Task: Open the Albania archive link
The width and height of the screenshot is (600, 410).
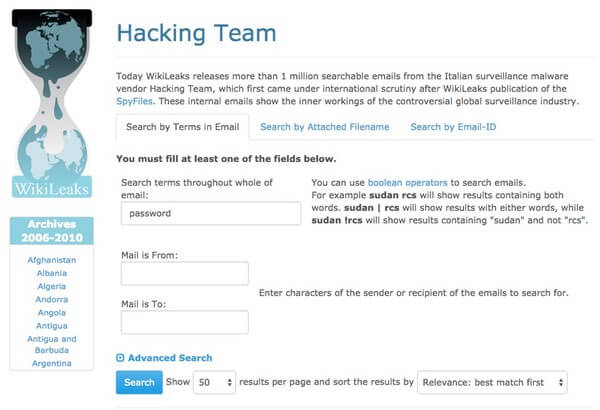Action: [52, 273]
